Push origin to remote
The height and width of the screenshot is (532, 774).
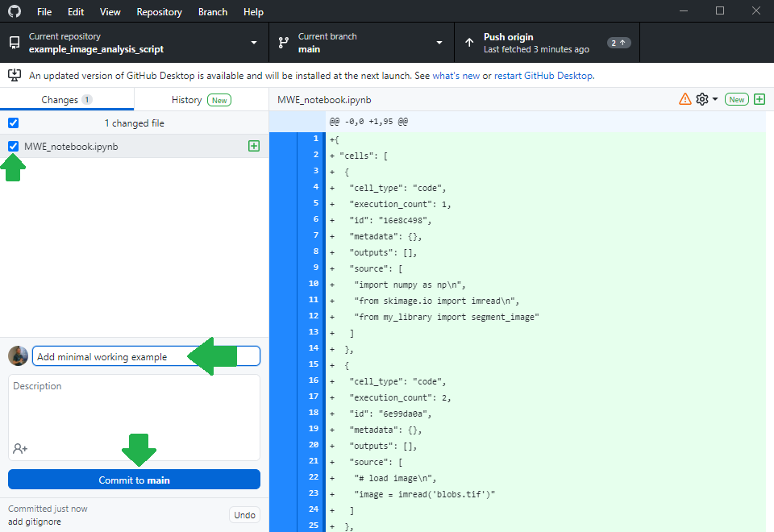point(547,43)
